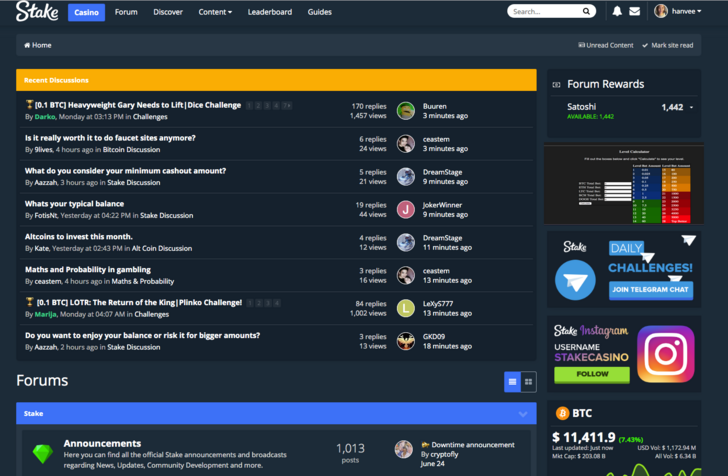728x476 pixels.
Task: Open the hanvee user dropdown
Action: click(686, 11)
